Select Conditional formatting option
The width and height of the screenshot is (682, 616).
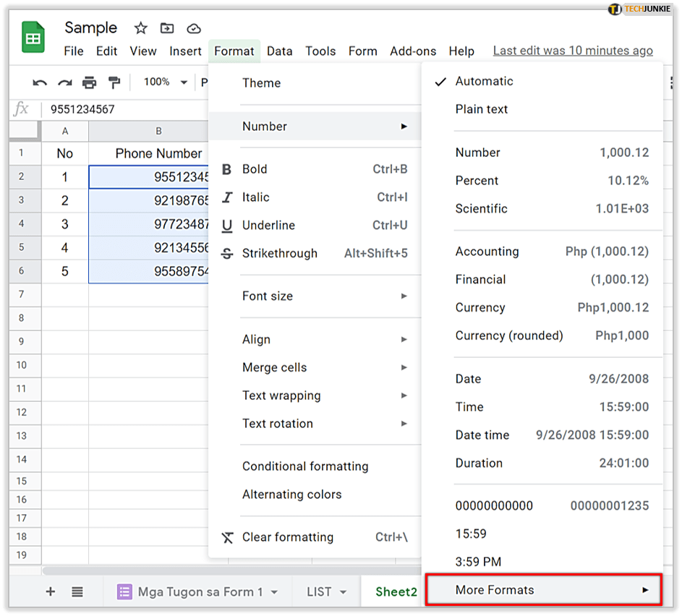pyautogui.click(x=305, y=466)
